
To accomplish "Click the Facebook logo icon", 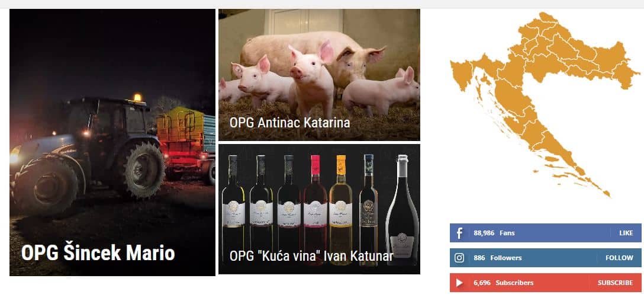I will (459, 233).
